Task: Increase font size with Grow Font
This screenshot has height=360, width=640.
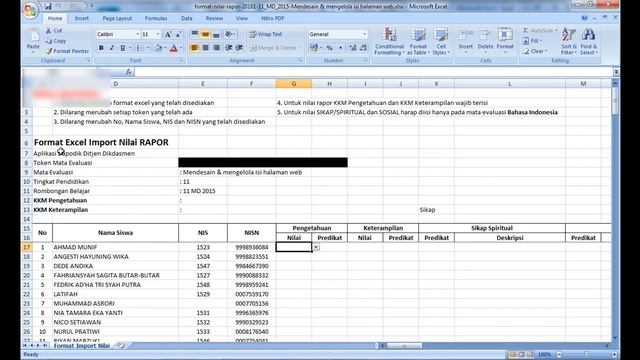Action: (x=168, y=34)
